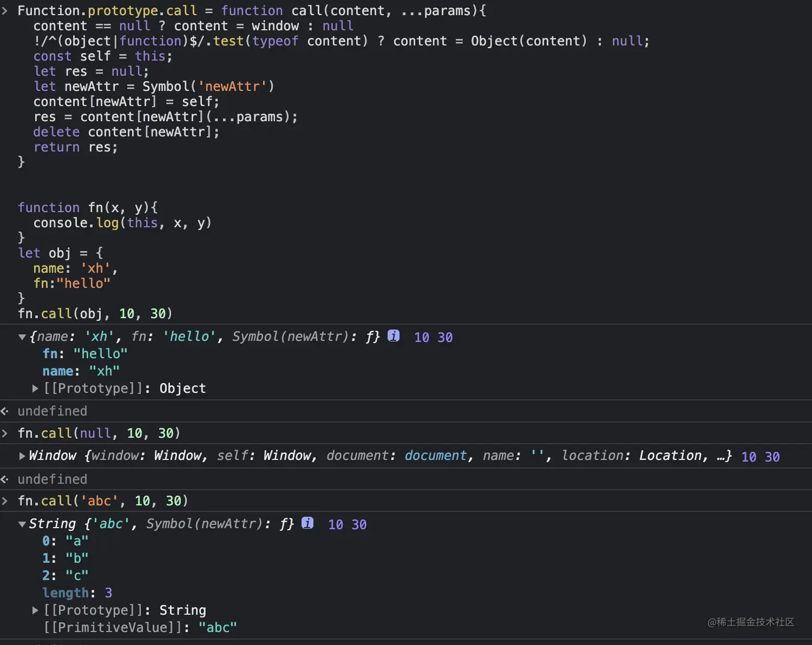
Task: Click the 'content[newAttr] = self;' line
Action: click(x=126, y=102)
